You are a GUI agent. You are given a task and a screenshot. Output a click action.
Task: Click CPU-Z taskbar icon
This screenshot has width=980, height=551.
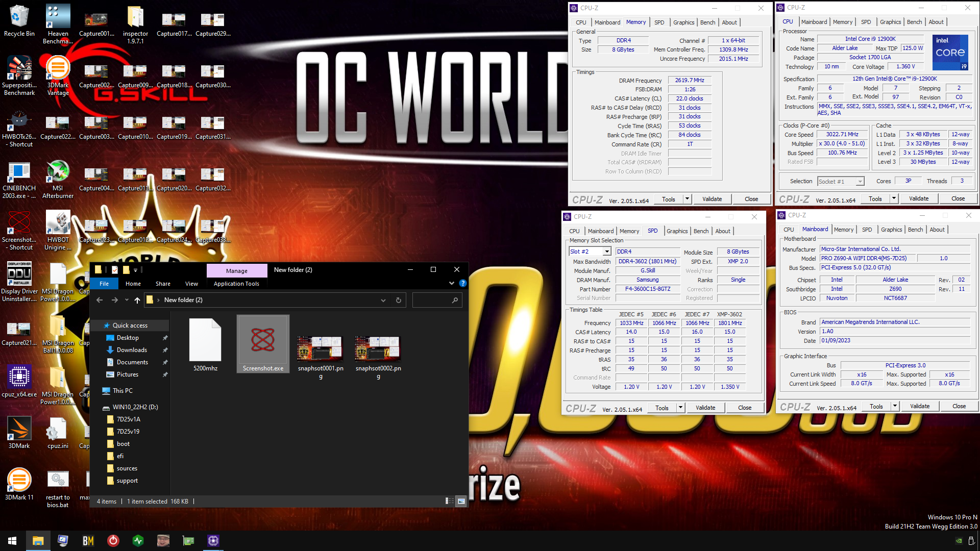click(213, 540)
